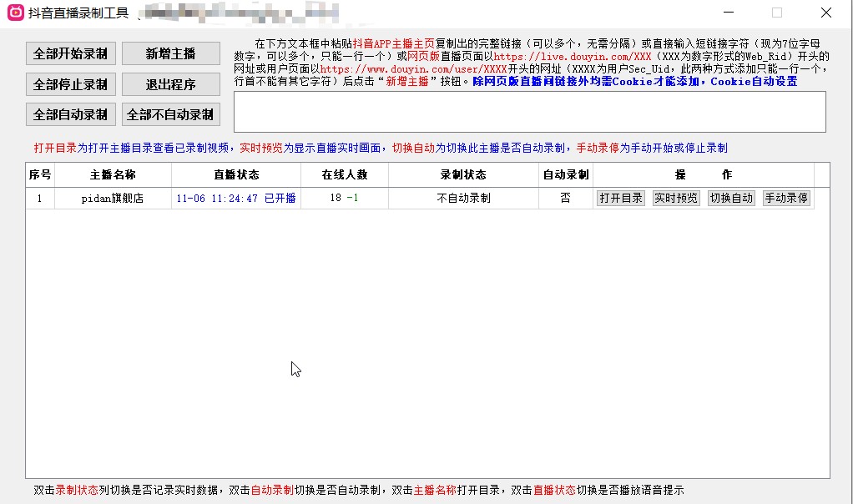Click the online count cell showing 18
Screen dimensions: 853x504
pos(345,198)
